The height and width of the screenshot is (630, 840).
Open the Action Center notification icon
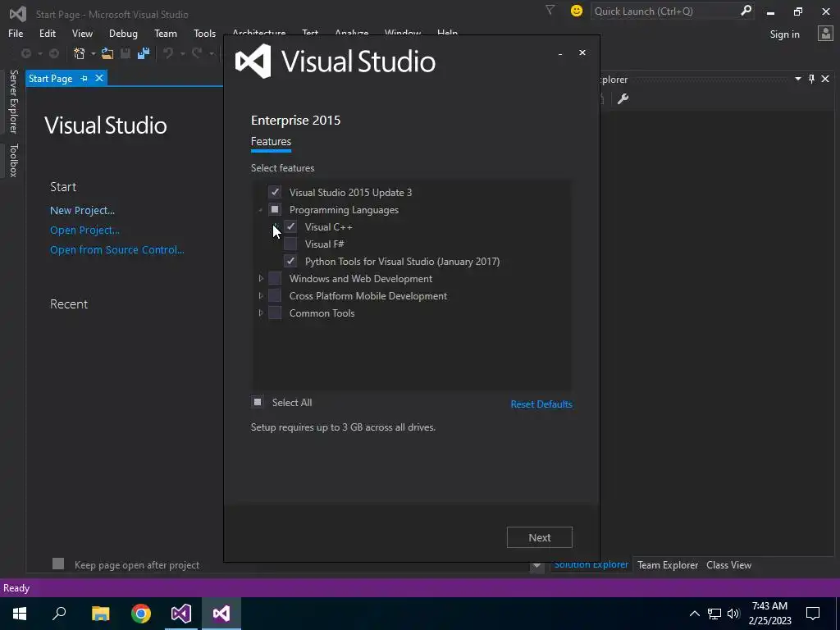point(813,614)
